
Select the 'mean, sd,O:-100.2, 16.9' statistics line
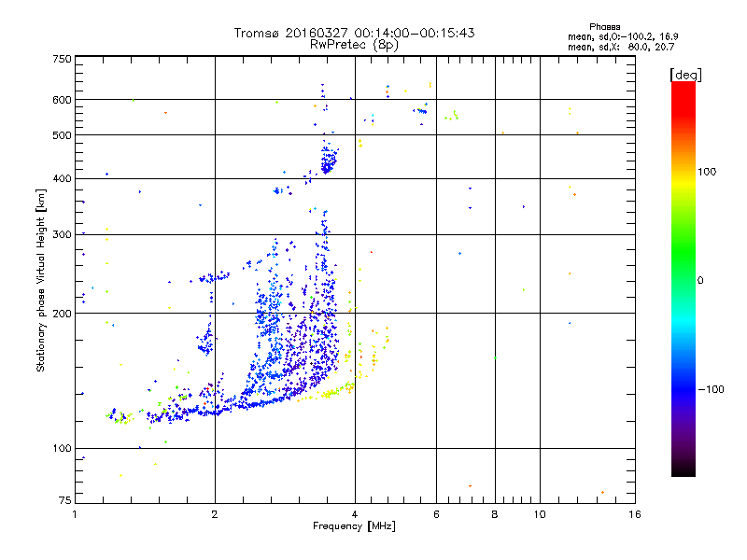tap(623, 37)
